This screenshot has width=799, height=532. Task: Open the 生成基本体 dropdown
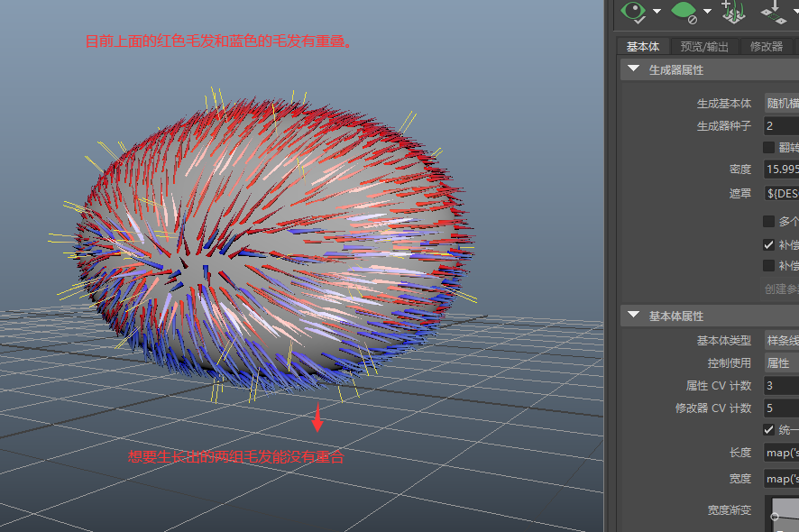tap(782, 104)
